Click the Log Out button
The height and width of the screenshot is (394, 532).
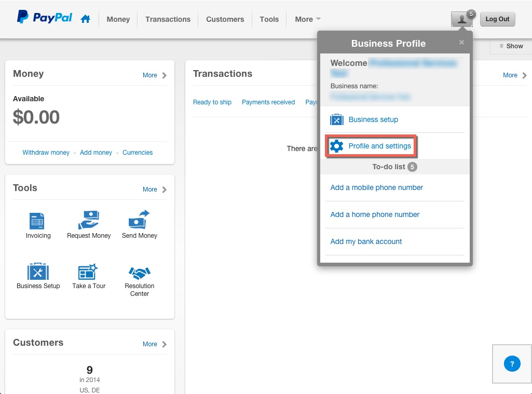tap(497, 19)
